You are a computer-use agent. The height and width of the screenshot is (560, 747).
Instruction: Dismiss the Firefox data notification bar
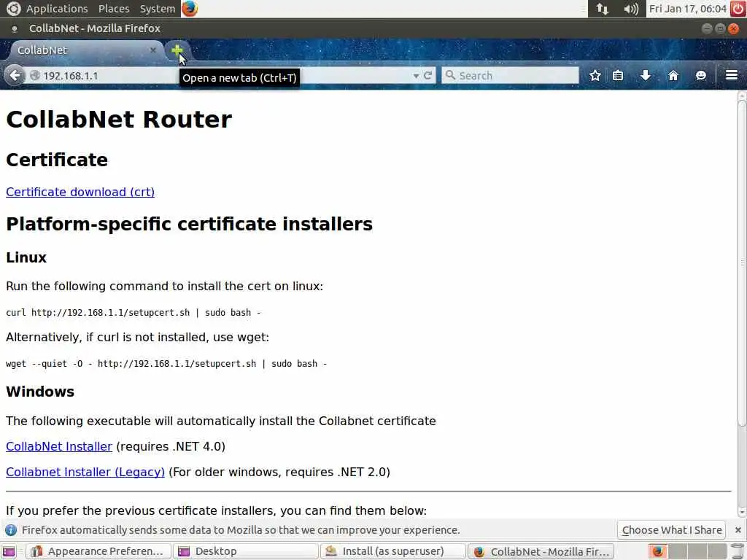[x=738, y=530]
